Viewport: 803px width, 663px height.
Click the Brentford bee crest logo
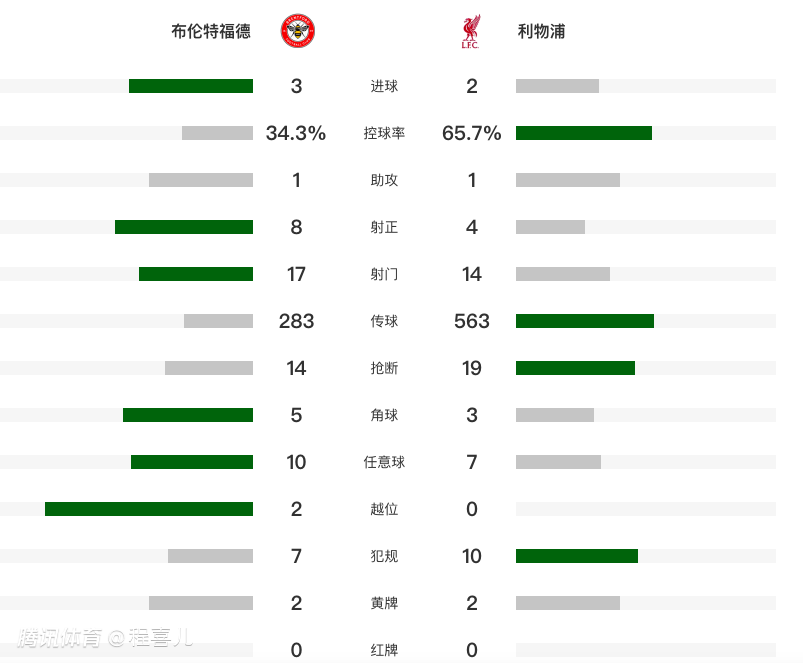click(x=297, y=32)
